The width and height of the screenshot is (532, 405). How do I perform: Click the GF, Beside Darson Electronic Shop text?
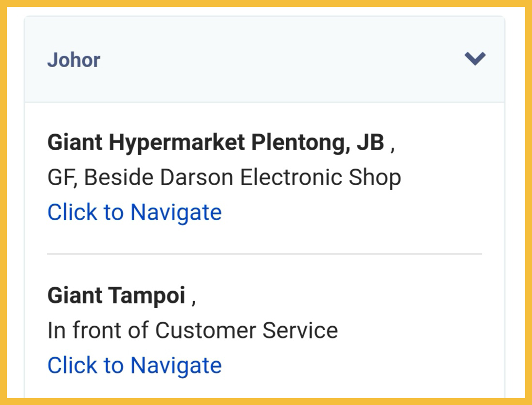(x=224, y=177)
